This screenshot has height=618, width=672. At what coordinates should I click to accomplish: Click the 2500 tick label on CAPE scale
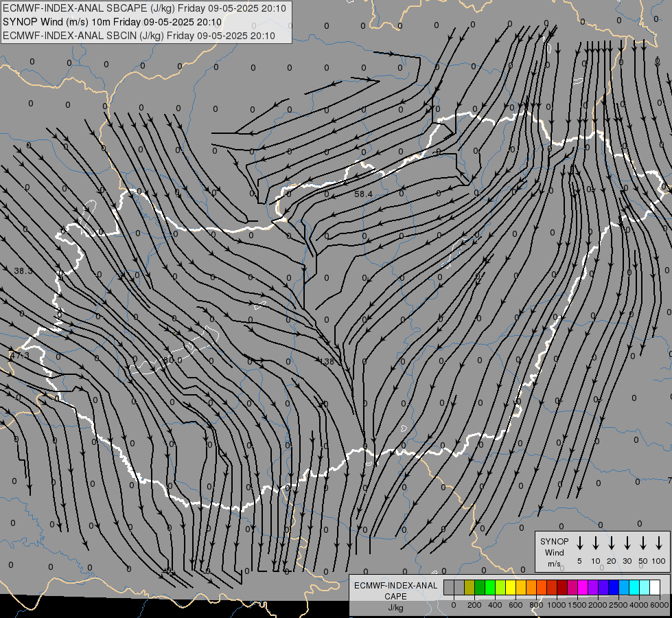coord(618,605)
